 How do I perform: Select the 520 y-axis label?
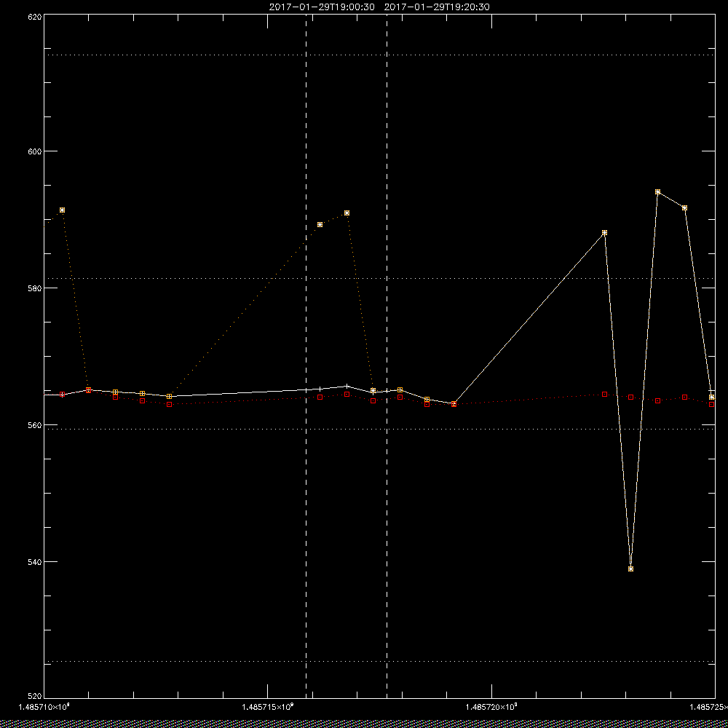[x=35, y=697]
